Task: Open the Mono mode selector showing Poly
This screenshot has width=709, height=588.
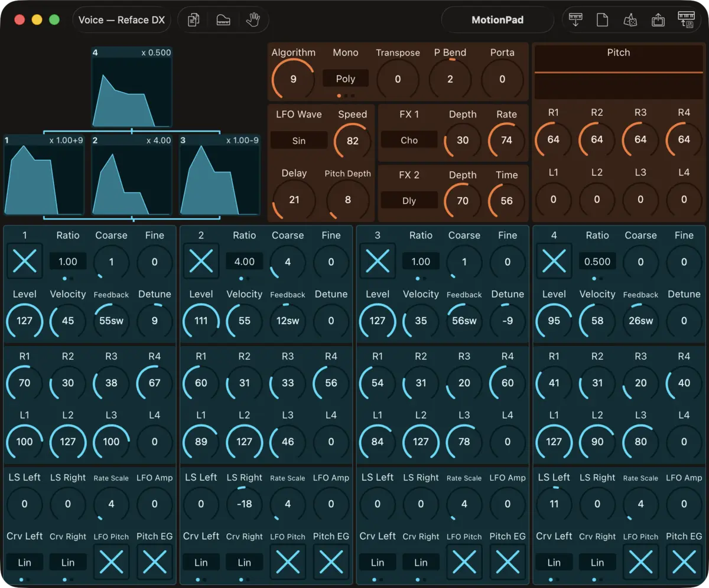Action: click(346, 79)
